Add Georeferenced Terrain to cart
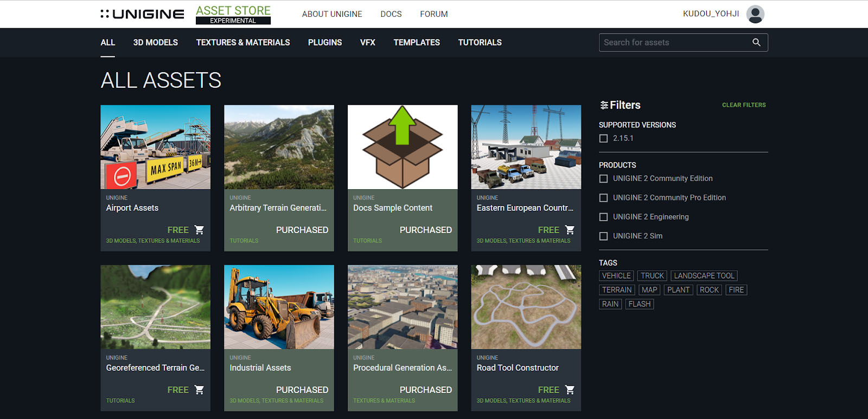Image resolution: width=868 pixels, height=419 pixels. tap(199, 390)
